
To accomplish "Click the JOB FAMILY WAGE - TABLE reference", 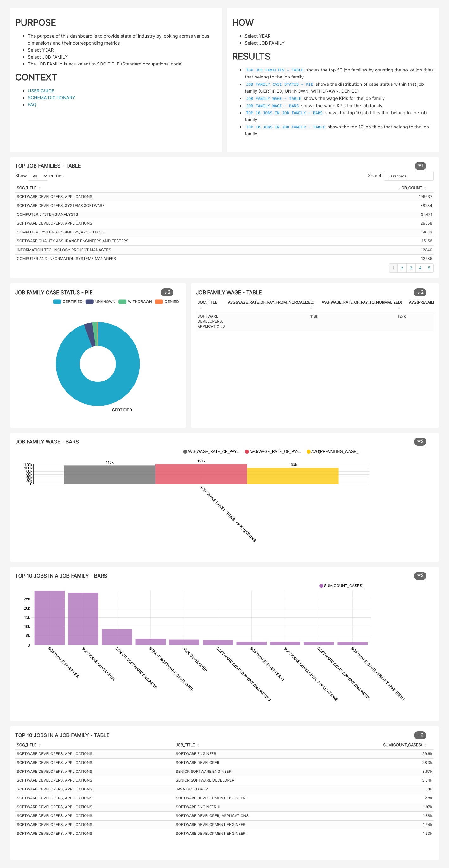I will pyautogui.click(x=273, y=98).
